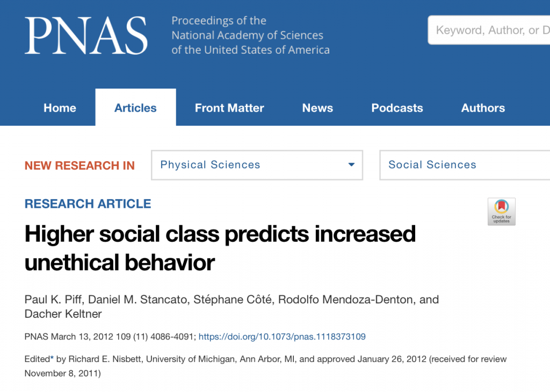Open the Authors menu item
550x392 pixels.
click(483, 107)
